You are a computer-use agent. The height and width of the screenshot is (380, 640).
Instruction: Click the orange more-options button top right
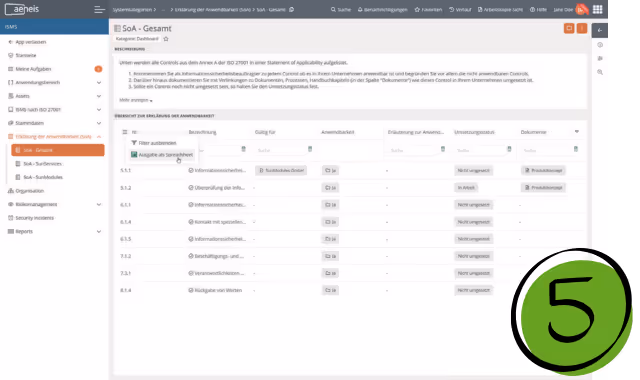[582, 28]
